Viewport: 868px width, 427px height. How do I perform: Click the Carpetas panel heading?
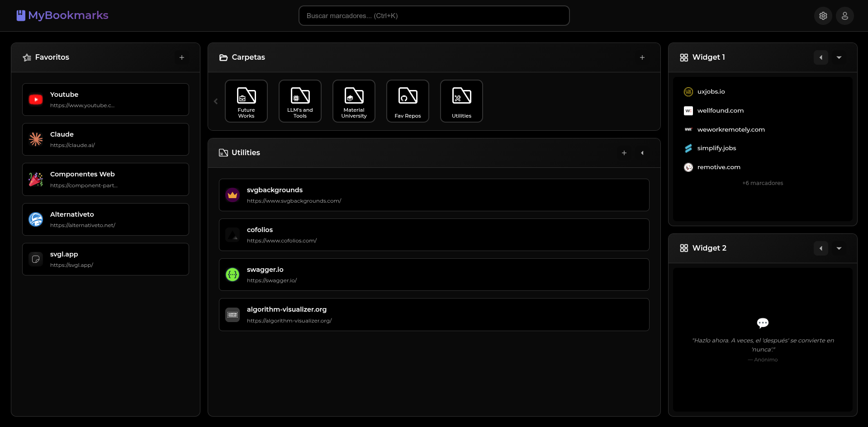pyautogui.click(x=248, y=57)
